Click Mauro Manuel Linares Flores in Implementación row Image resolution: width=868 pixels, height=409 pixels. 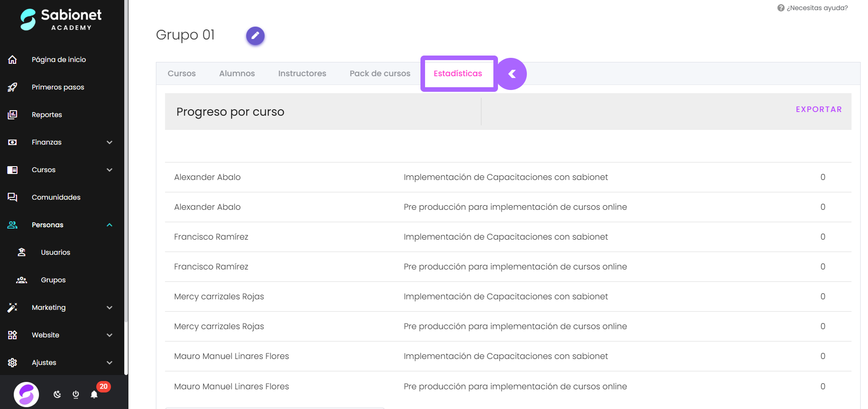point(232,356)
